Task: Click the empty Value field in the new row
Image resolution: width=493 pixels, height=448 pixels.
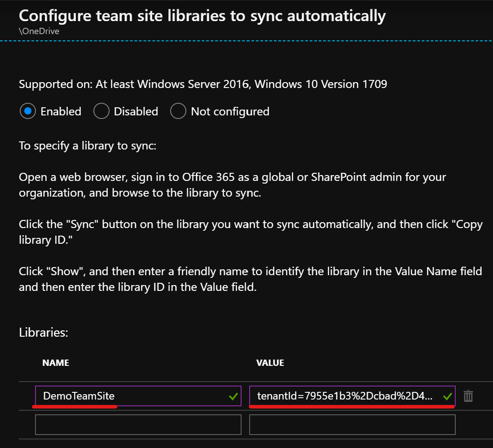Action: [x=352, y=425]
